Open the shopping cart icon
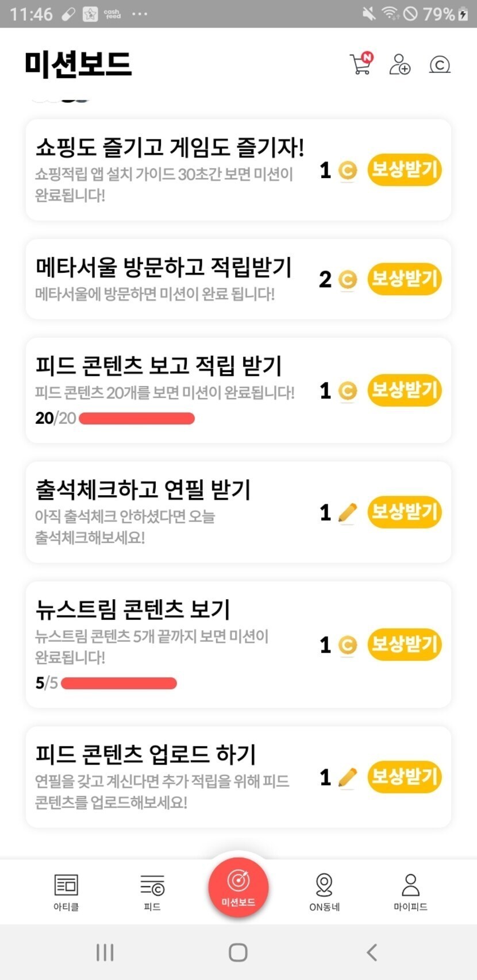The image size is (477, 980). pyautogui.click(x=361, y=64)
